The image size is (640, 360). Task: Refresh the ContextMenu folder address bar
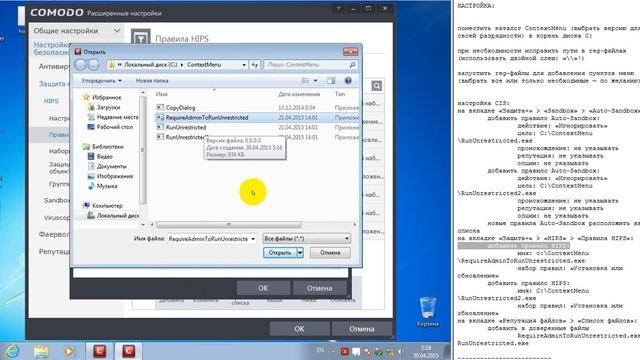[255, 64]
